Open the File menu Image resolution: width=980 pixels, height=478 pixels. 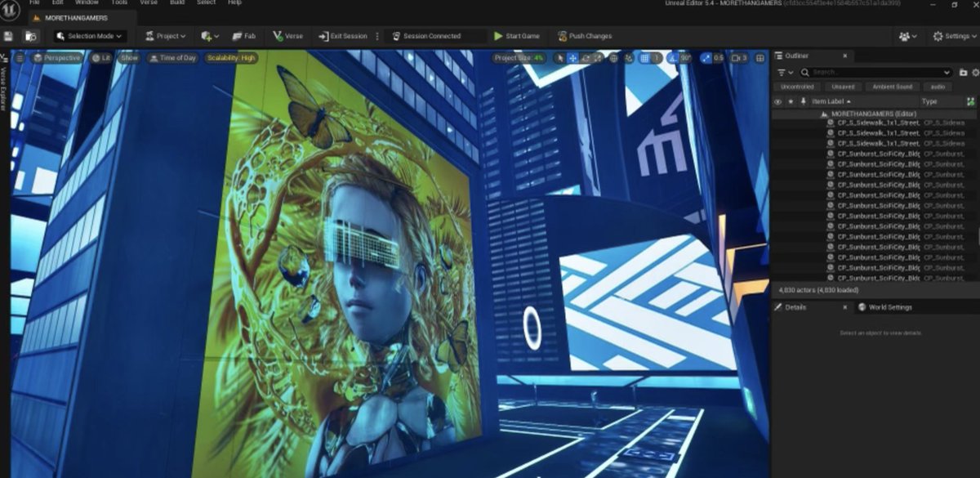coord(34,2)
